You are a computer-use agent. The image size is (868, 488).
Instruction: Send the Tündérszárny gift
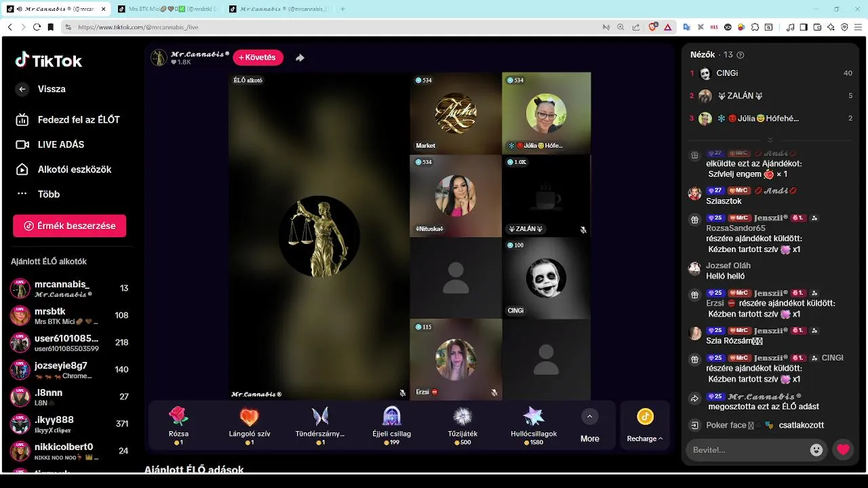(320, 425)
